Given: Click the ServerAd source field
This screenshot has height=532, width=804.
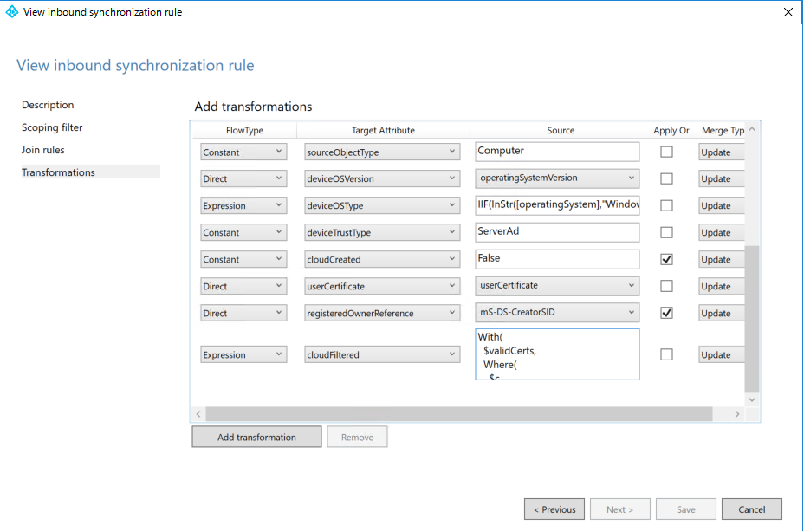Looking at the screenshot, I should (x=557, y=232).
